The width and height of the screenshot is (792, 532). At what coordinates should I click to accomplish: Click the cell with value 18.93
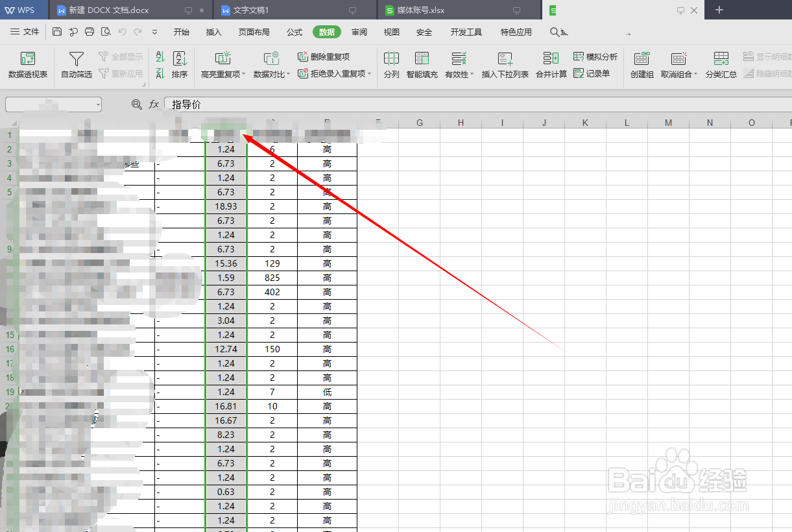[x=226, y=206]
